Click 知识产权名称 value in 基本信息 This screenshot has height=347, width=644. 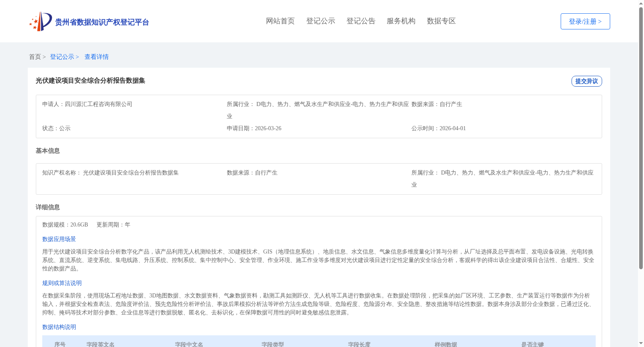point(131,172)
